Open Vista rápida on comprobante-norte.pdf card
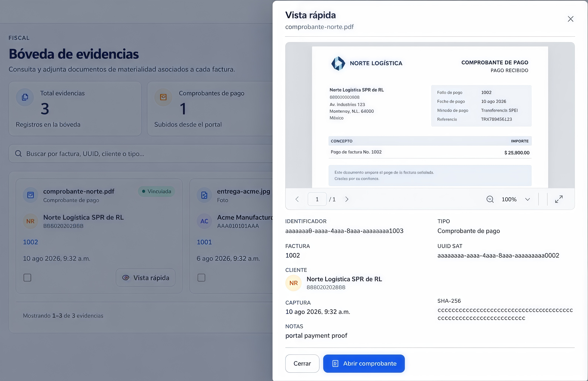The image size is (588, 381). pos(146,277)
